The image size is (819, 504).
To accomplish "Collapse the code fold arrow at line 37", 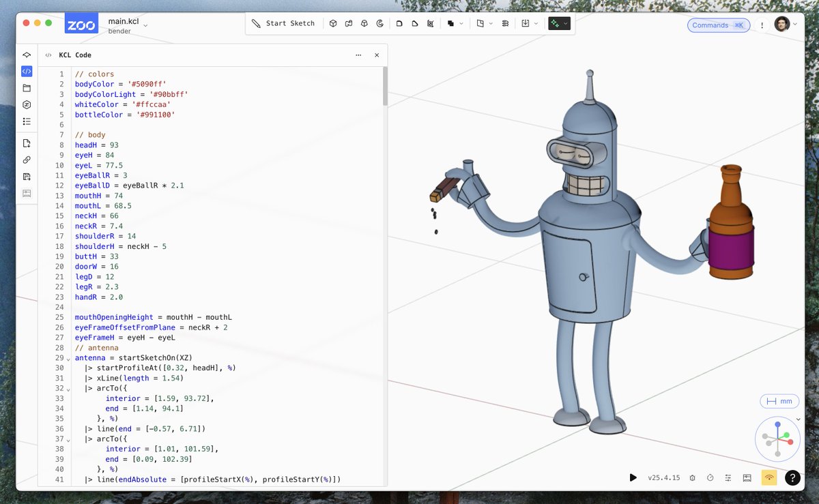I will tap(68, 439).
